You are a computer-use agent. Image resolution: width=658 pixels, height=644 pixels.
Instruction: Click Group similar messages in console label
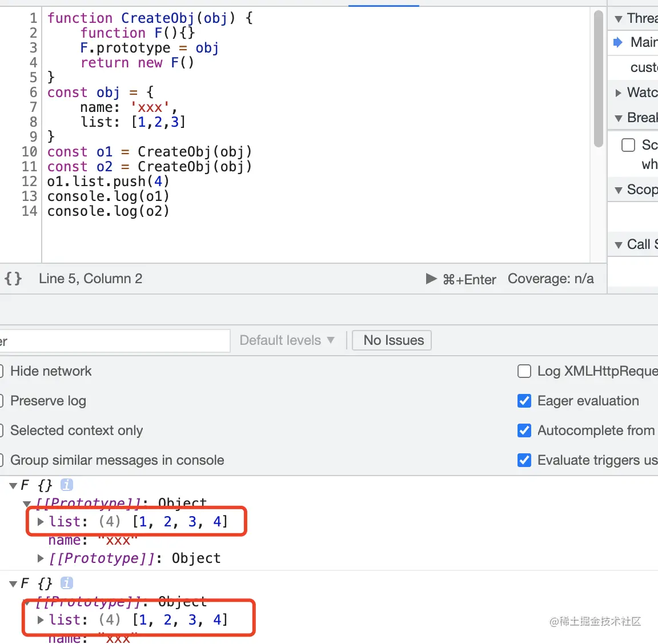[x=117, y=460]
